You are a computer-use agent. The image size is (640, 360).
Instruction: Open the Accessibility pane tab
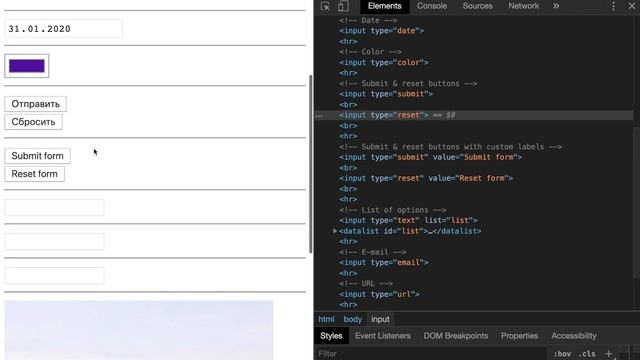pos(573,336)
